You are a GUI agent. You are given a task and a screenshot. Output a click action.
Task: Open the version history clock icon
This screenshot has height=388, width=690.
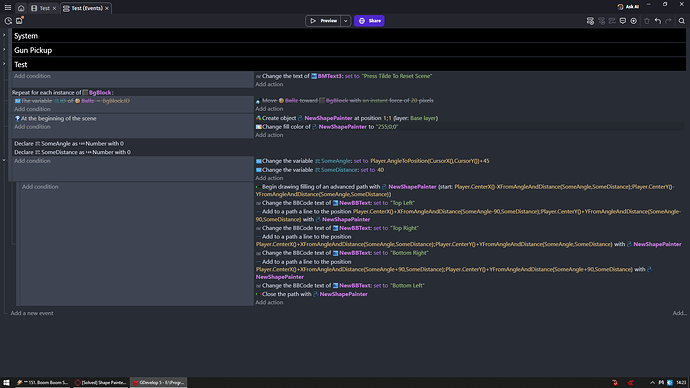(8, 21)
